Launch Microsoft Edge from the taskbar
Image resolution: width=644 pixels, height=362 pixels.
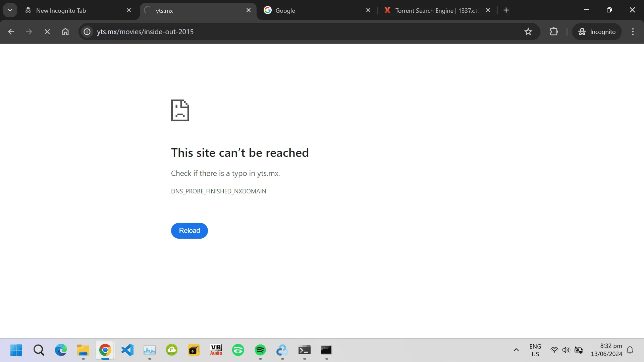[61, 350]
